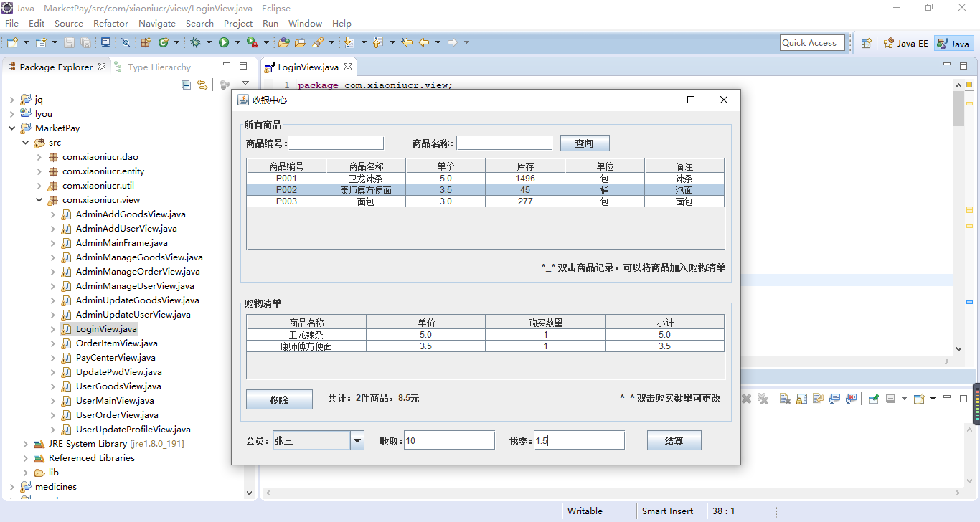Click Clear Console icon in console toolbar
This screenshot has height=522, width=980.
tap(785, 399)
